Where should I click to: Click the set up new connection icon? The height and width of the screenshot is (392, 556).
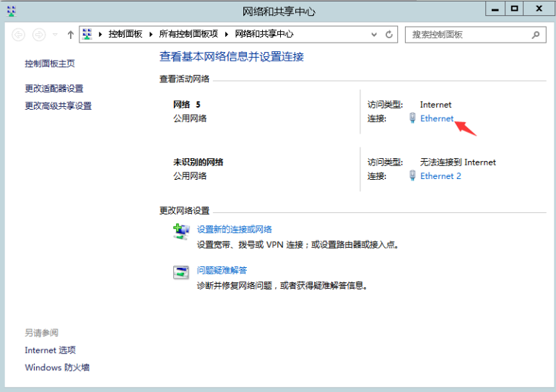(x=181, y=232)
